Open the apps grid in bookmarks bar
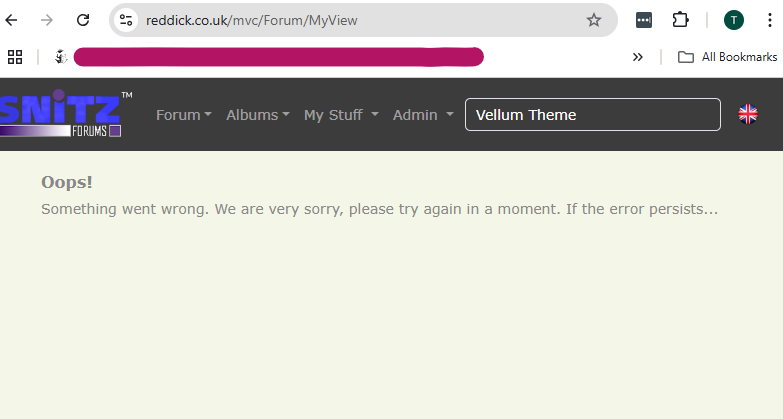 click(14, 57)
